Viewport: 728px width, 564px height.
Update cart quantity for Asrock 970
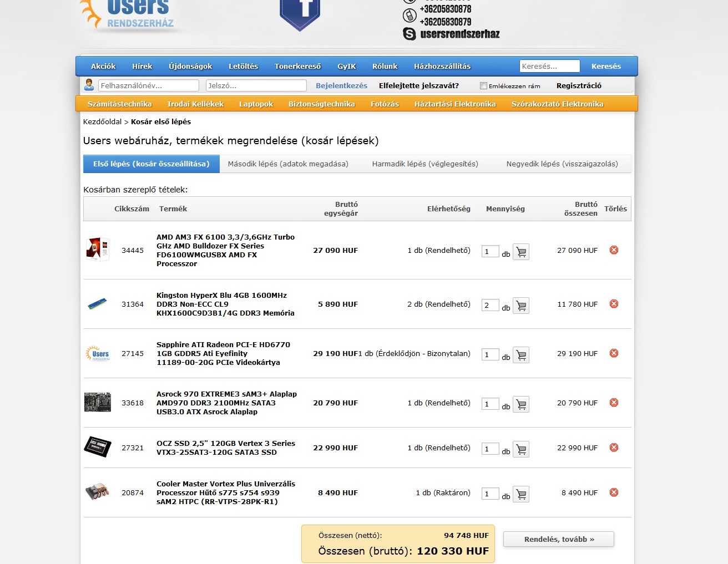coord(521,405)
